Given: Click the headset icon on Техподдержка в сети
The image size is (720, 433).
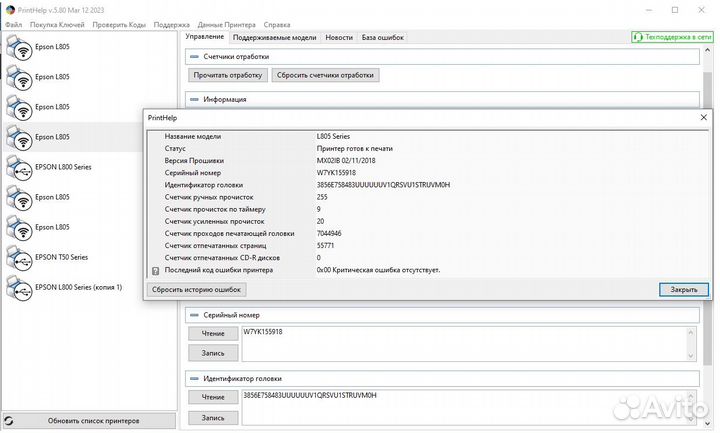Looking at the screenshot, I should coord(637,37).
